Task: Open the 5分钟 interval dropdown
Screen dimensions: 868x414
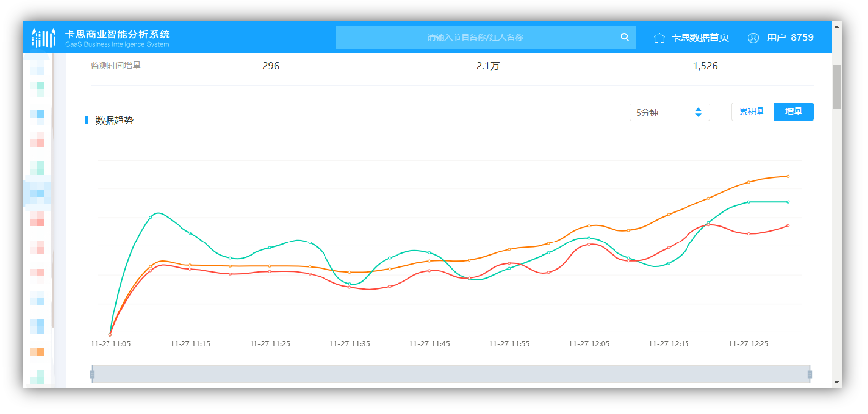Action: click(661, 113)
